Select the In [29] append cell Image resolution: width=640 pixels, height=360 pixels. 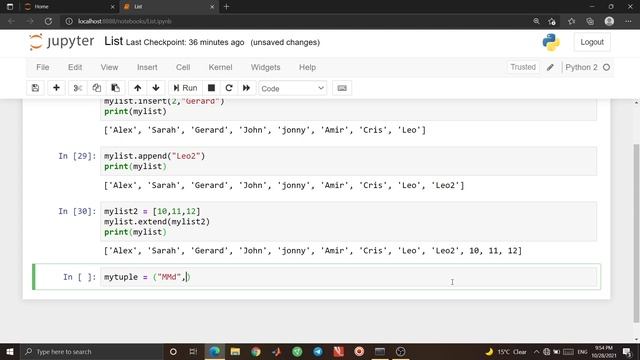point(348,161)
